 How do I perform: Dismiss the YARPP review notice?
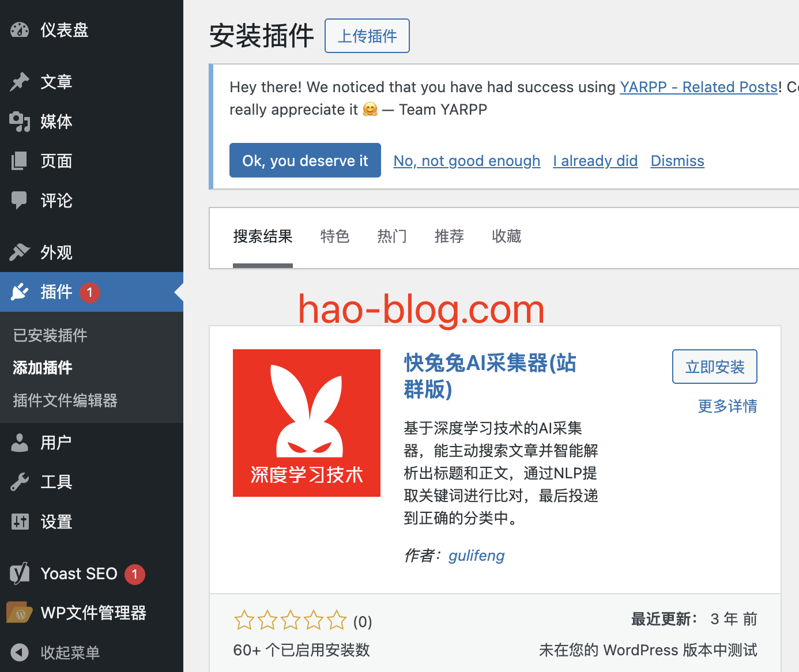pos(677,161)
